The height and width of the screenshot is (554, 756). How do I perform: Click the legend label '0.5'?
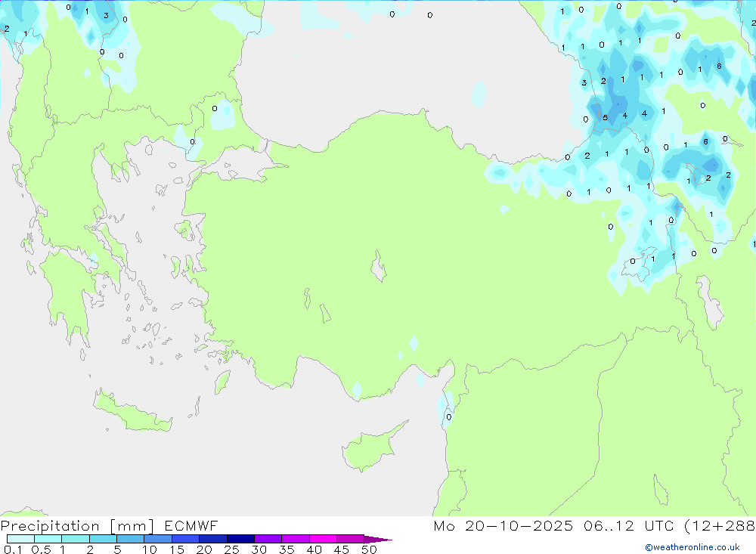pyautogui.click(x=42, y=549)
